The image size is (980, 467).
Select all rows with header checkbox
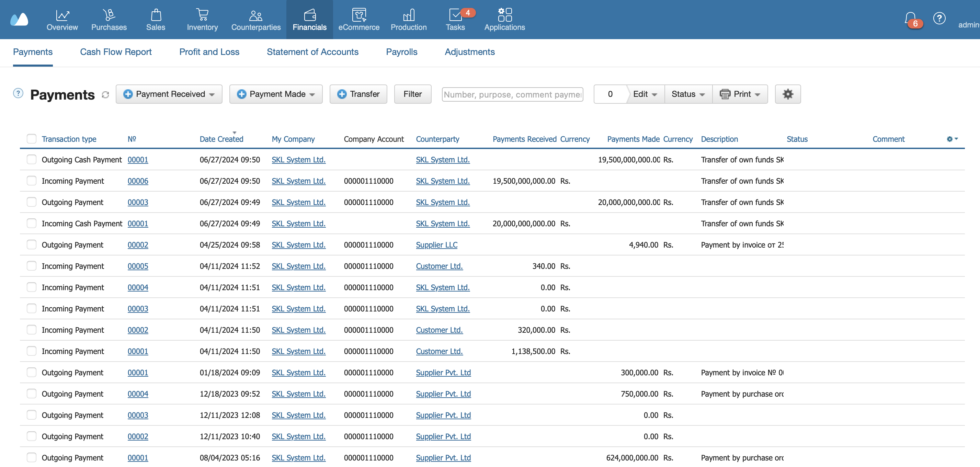click(32, 139)
